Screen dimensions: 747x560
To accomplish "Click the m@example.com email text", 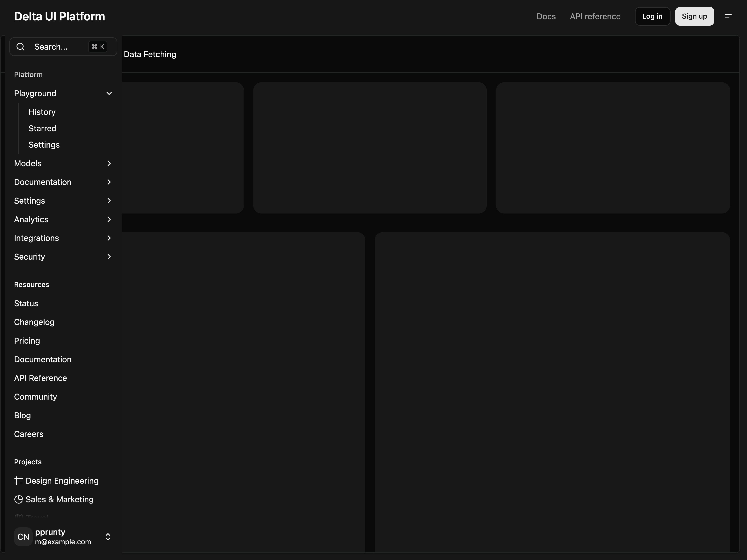I will 63,542.
